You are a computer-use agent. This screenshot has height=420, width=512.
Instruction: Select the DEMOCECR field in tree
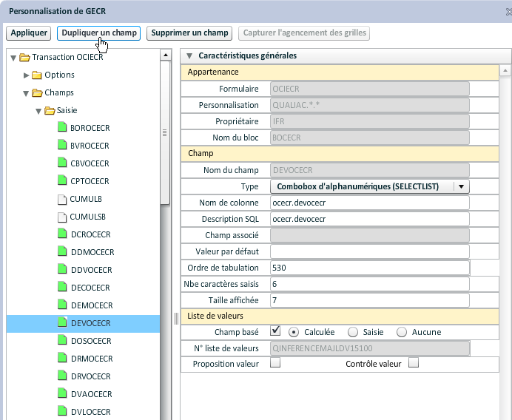click(x=90, y=305)
